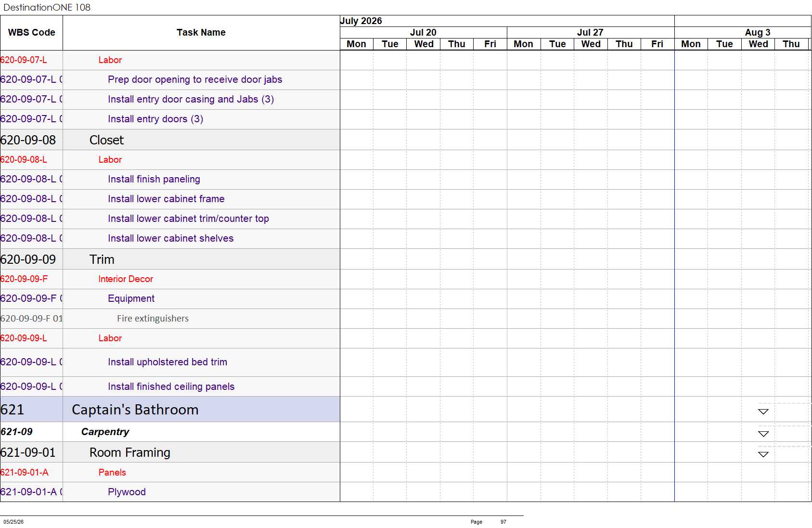Select the Plywood row
Image resolution: width=812 pixels, height=528 pixels.
tap(170, 492)
